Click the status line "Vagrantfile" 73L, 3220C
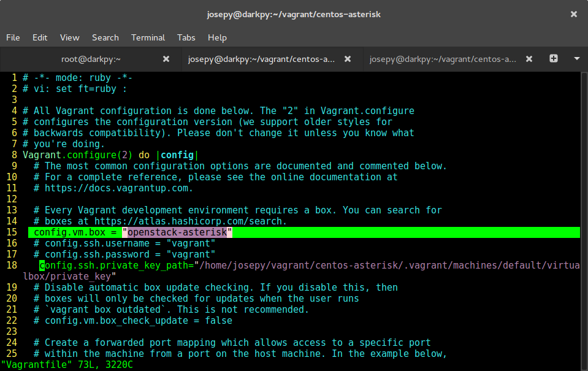The image size is (588, 371). coord(67,365)
